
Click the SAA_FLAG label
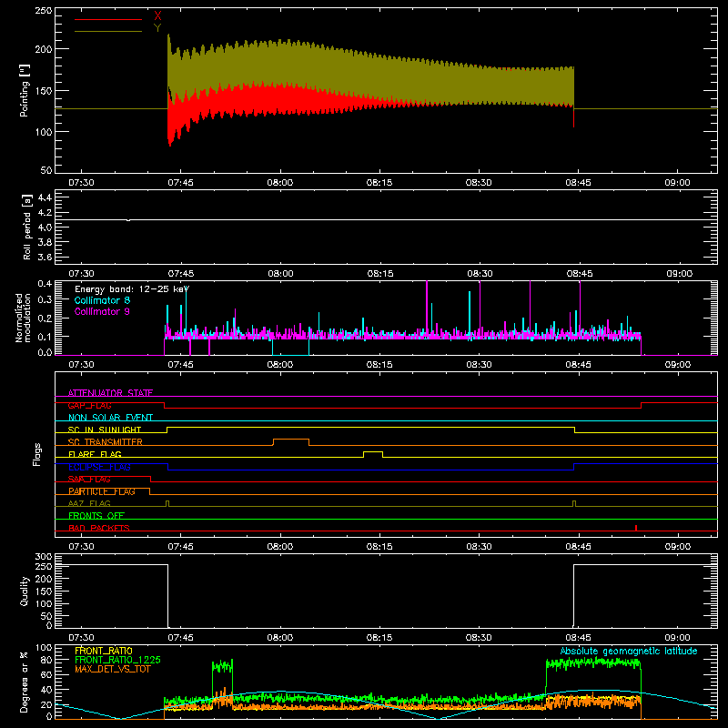click(x=89, y=480)
